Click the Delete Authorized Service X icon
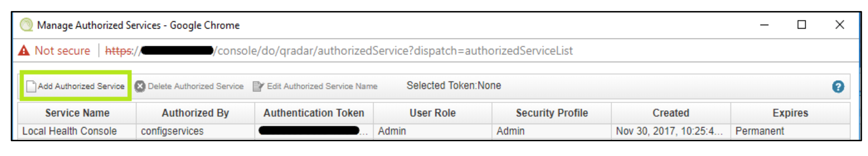Image resolution: width=868 pixels, height=156 pixels. pyautogui.click(x=140, y=86)
